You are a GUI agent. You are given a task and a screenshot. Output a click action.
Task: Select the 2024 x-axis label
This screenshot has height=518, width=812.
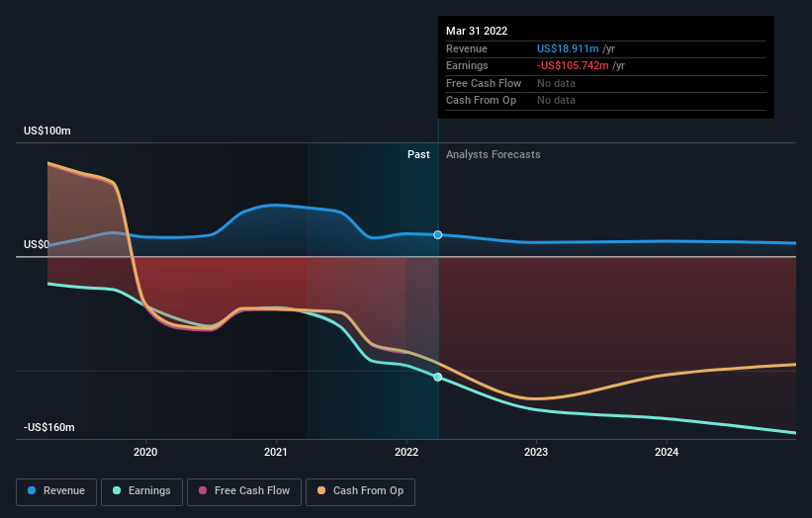click(x=667, y=452)
